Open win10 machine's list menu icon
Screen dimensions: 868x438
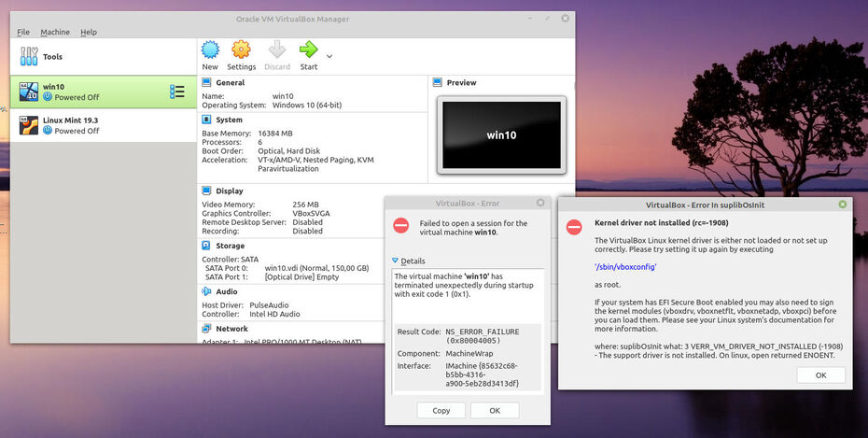point(177,92)
